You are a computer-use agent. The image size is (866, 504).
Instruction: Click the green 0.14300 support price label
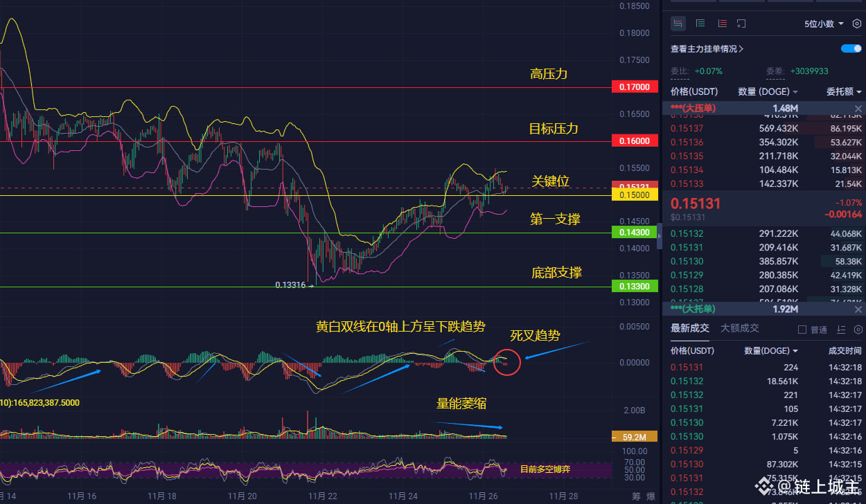[x=635, y=233]
